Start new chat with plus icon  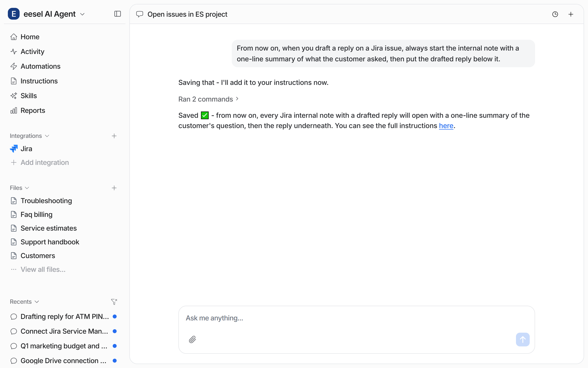click(x=571, y=14)
